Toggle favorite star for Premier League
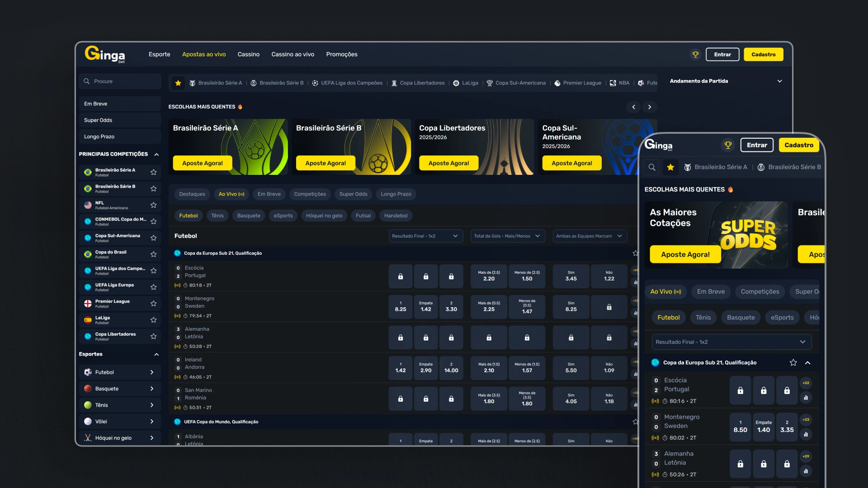The width and height of the screenshot is (868, 488). (154, 303)
